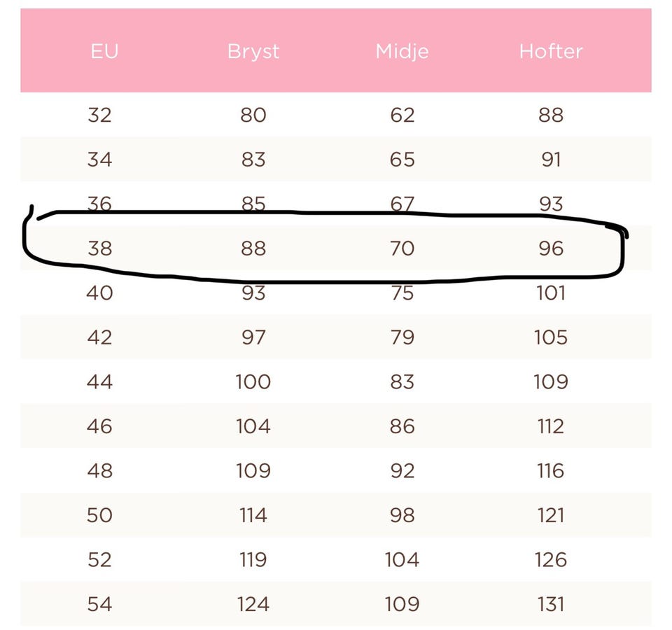Select EU size 32 in first row

pyautogui.click(x=99, y=115)
